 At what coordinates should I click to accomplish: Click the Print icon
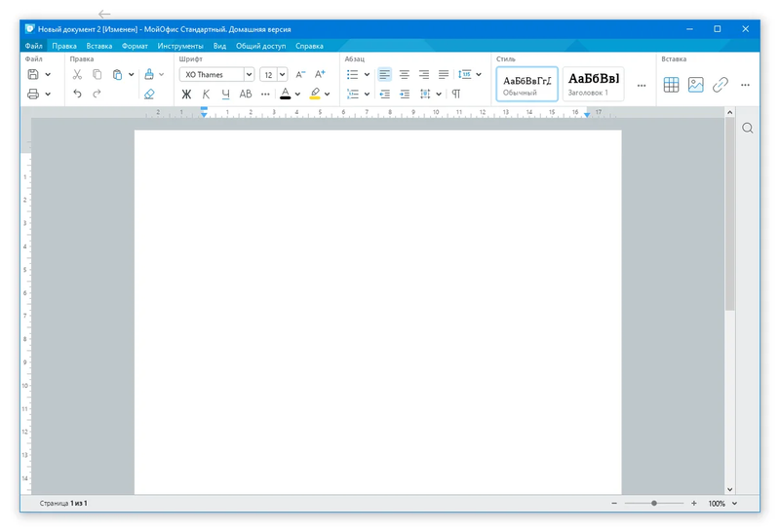click(33, 94)
